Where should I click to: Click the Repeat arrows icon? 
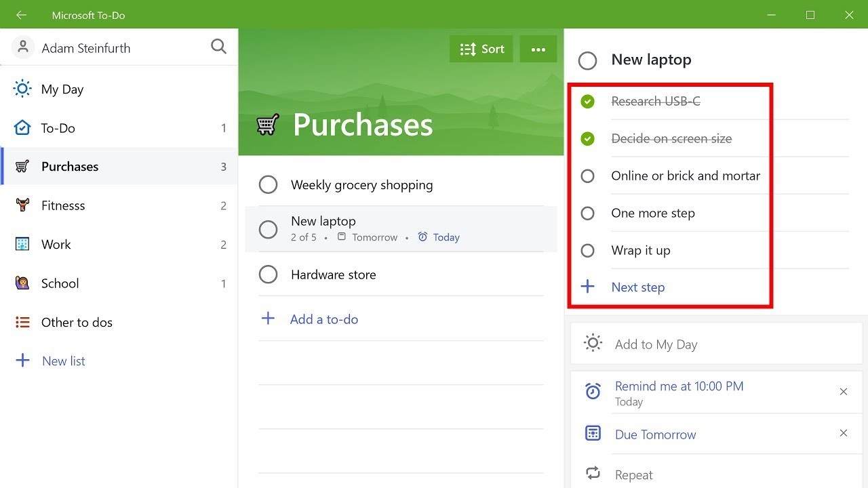(x=593, y=473)
